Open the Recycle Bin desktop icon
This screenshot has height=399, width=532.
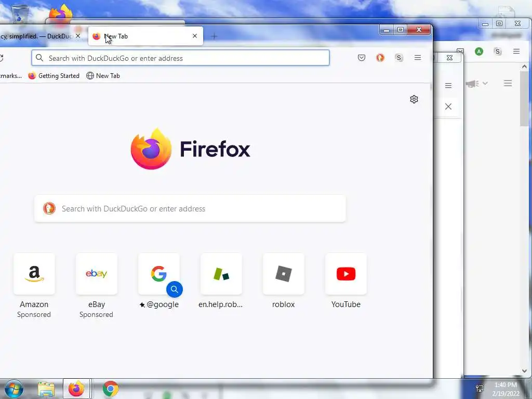click(19, 14)
